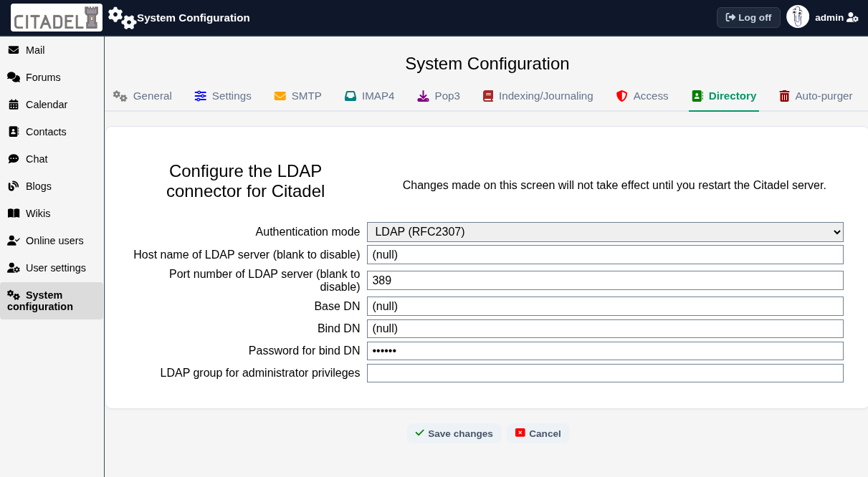Viewport: 868px width, 477px height.
Task: Select the Directory tab
Action: 724,96
